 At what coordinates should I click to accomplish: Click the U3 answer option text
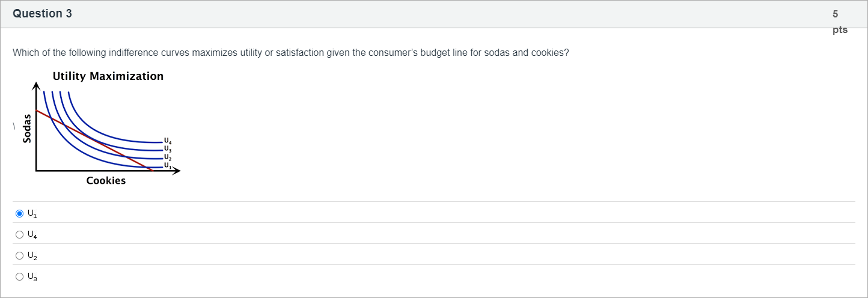point(32,276)
